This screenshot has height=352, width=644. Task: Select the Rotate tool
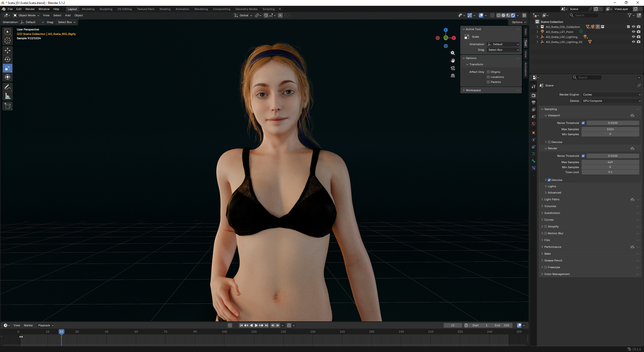click(x=8, y=59)
